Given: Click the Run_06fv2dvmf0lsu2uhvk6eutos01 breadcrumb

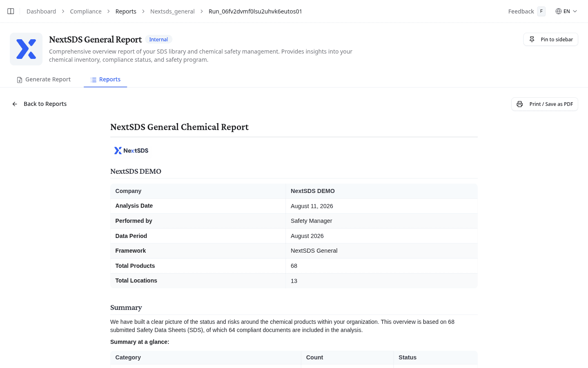Looking at the screenshot, I should (255, 11).
